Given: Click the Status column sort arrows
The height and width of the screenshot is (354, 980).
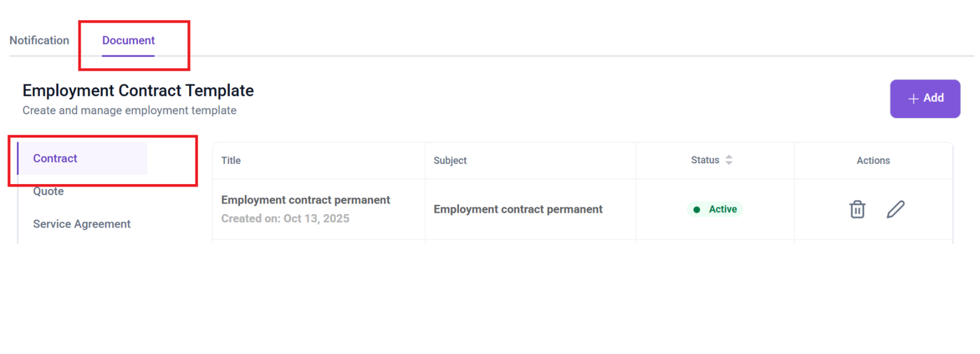Looking at the screenshot, I should coord(729,160).
